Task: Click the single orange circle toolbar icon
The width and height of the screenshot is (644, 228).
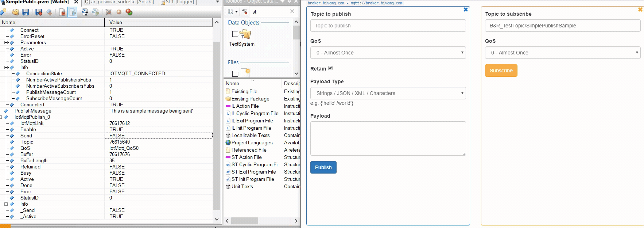Action: click(119, 12)
